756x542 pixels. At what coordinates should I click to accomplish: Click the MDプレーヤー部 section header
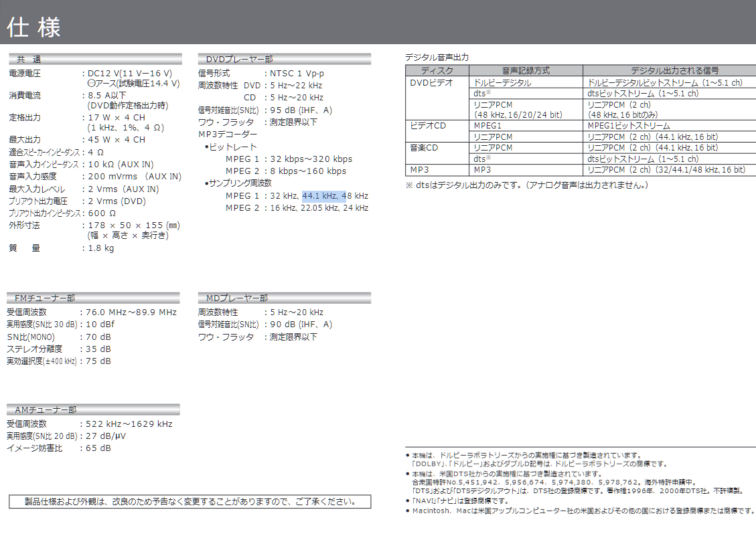285,298
